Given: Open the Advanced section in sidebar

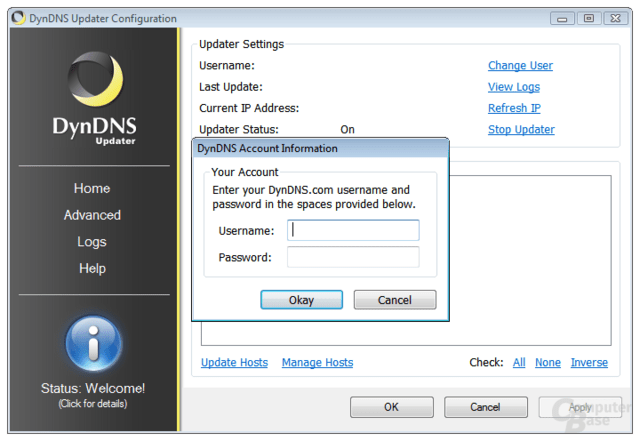Looking at the screenshot, I should (x=92, y=215).
